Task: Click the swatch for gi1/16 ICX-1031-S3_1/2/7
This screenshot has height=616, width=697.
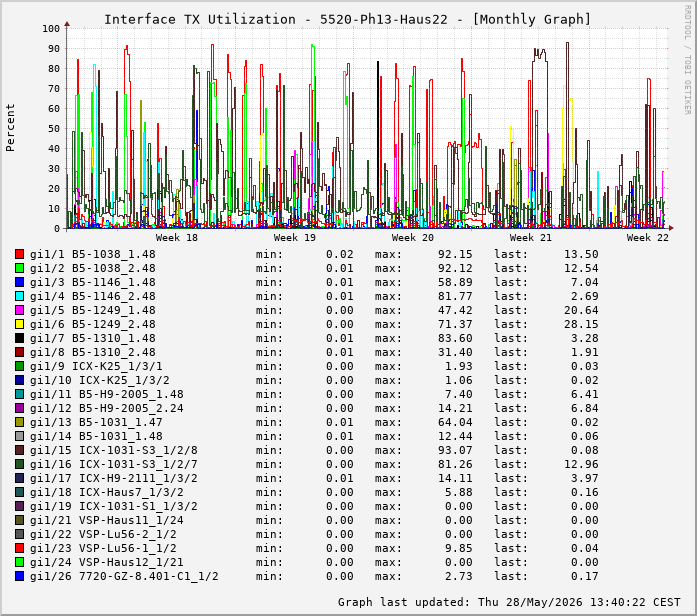Action: [x=19, y=464]
